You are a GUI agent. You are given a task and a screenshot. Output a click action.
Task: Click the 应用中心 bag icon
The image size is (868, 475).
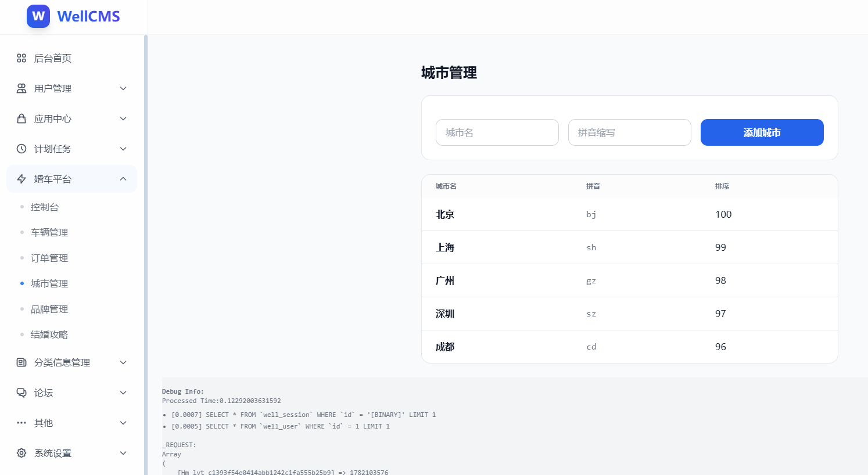pos(21,118)
